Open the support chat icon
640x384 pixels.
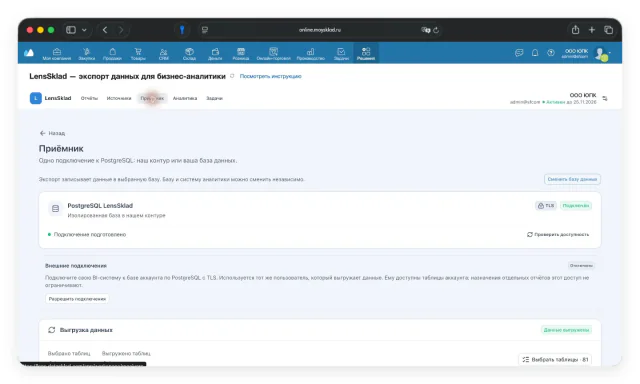point(519,53)
